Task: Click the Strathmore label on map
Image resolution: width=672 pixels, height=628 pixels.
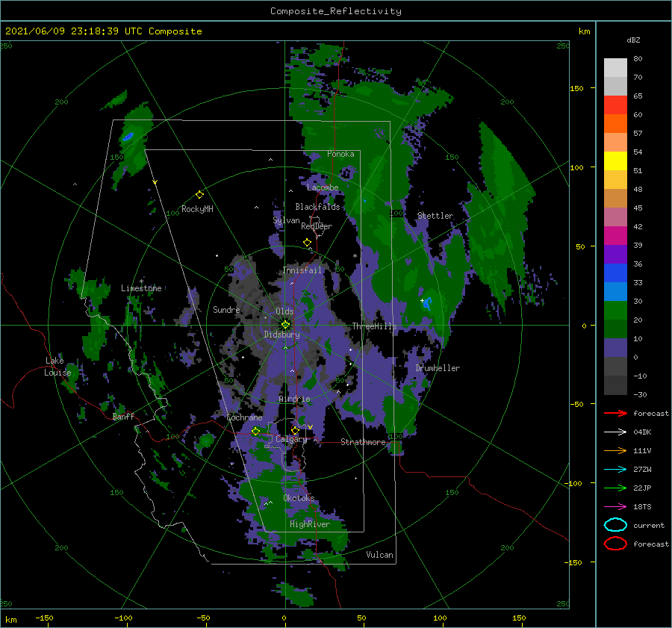Action: coord(364,442)
